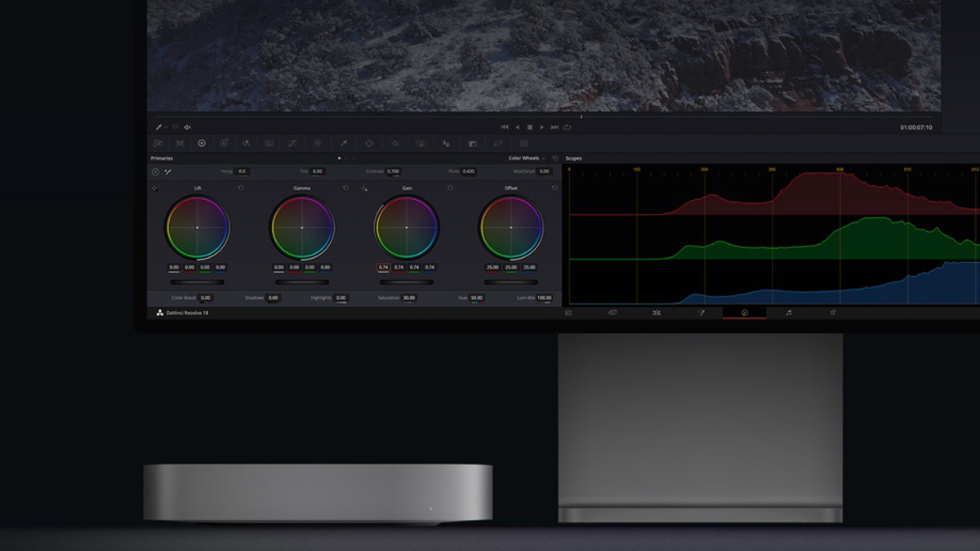
Task: Open the Curves palette icon
Action: (x=292, y=143)
